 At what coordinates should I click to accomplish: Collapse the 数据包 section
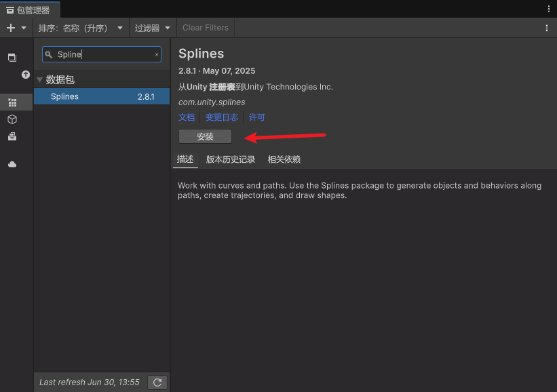tap(39, 79)
